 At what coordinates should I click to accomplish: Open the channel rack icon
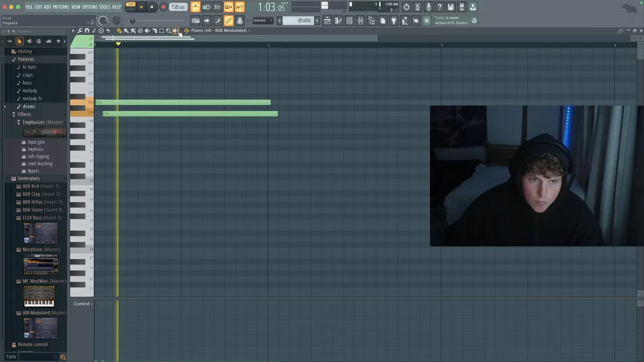[x=349, y=21]
